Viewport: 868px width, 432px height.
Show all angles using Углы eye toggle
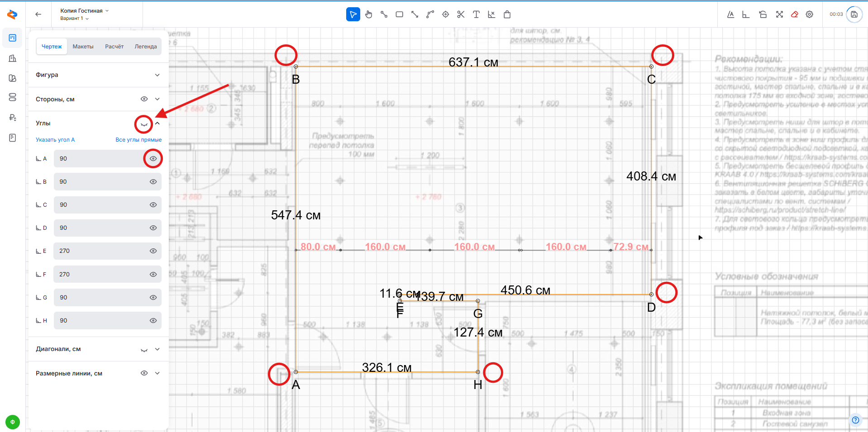pos(144,123)
